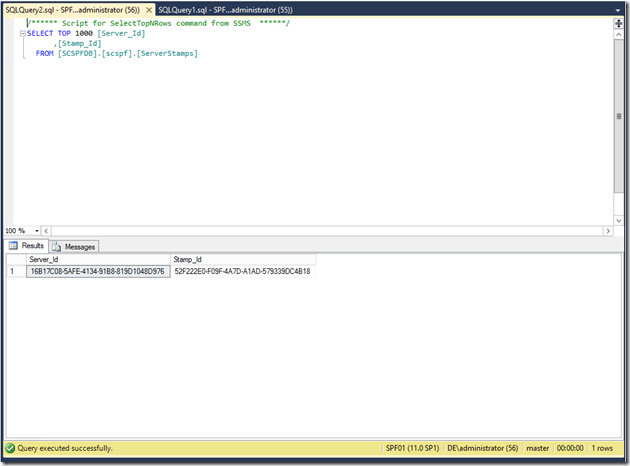Close the SQLQuery2.sql query tab
This screenshot has height=466, width=630.
[x=148, y=9]
